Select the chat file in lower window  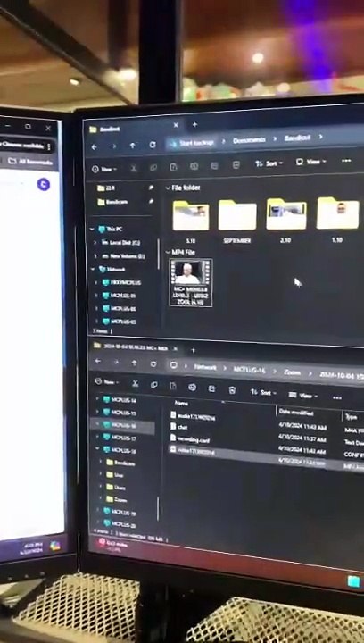[x=179, y=427]
